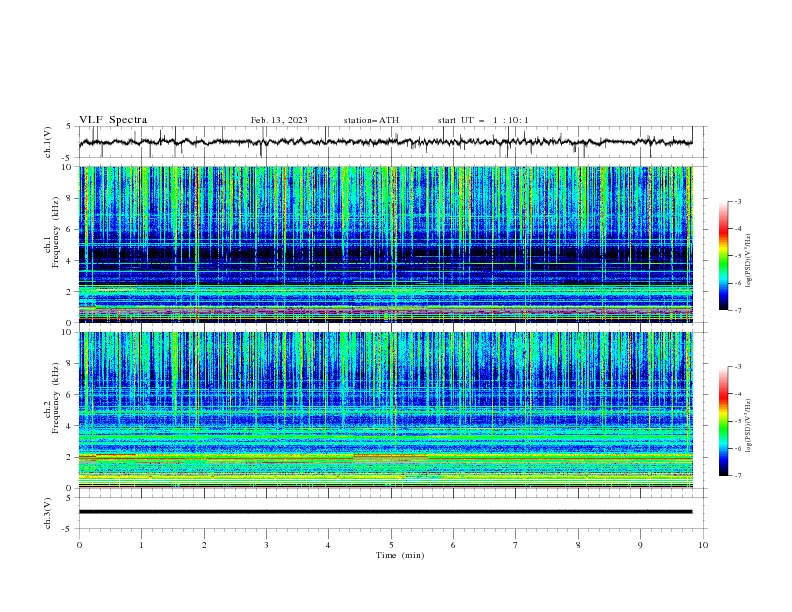Screen dimensions: 792x612
Task: Click the time axis tick label '8'
Action: [x=578, y=545]
